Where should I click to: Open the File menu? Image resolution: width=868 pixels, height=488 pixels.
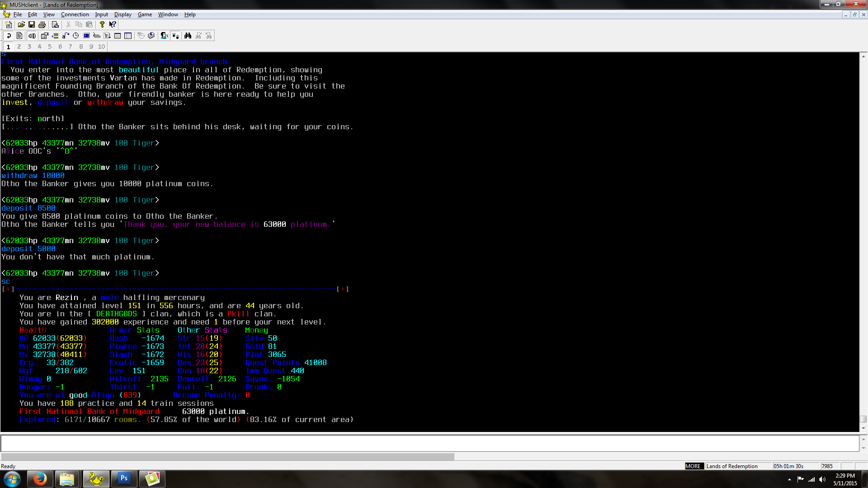(18, 14)
